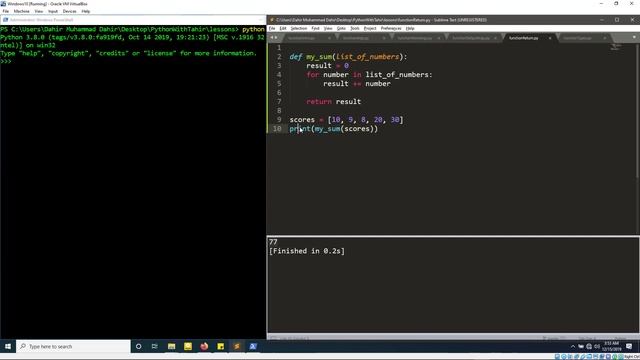Open Sublime Text Help menu

click(x=410, y=29)
